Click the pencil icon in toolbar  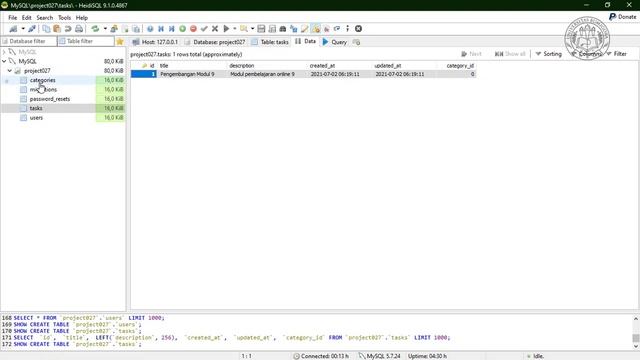(304, 29)
